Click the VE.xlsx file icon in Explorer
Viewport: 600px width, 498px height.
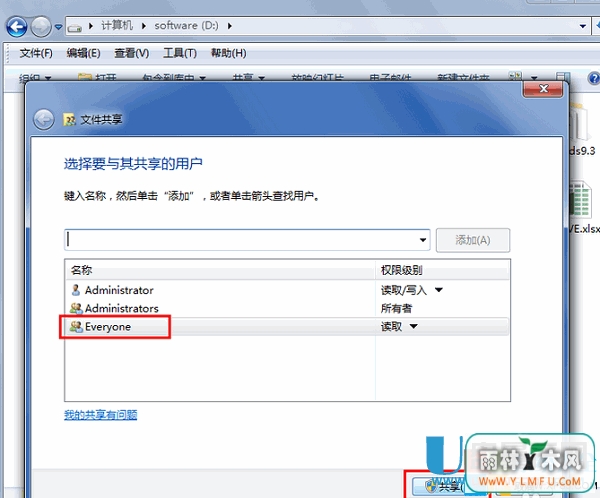click(581, 200)
